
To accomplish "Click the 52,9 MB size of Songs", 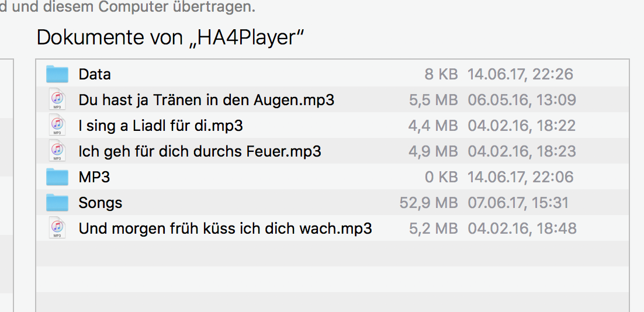I will 428,203.
